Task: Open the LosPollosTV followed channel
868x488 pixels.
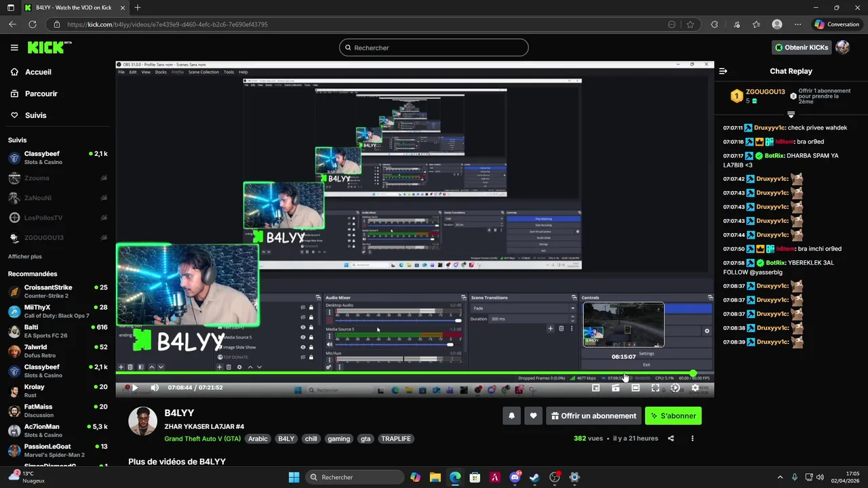Action: click(58, 218)
